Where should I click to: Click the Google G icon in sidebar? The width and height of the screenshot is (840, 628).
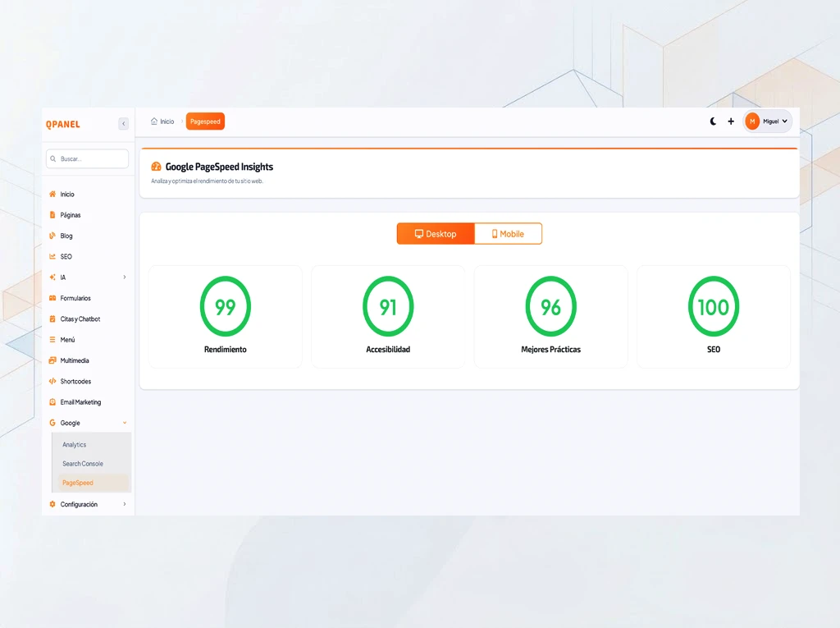[x=52, y=423]
